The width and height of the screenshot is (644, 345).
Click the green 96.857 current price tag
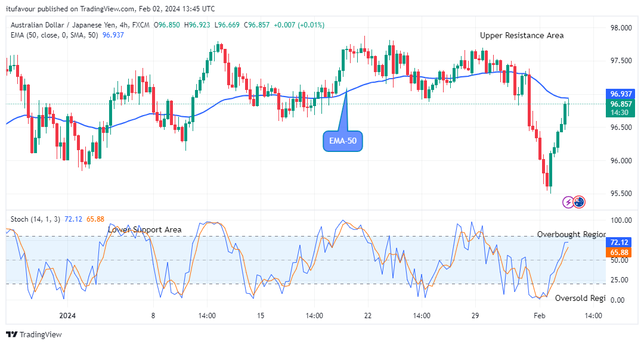(x=622, y=104)
